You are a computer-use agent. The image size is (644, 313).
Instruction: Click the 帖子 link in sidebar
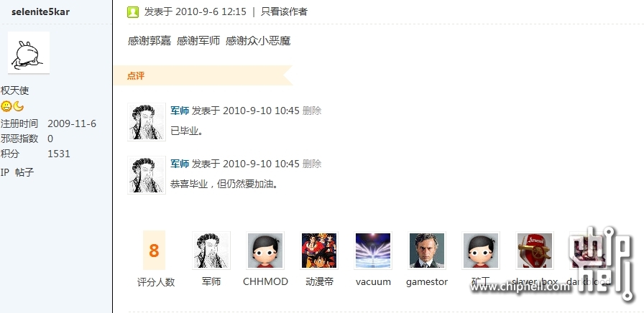[x=24, y=173]
